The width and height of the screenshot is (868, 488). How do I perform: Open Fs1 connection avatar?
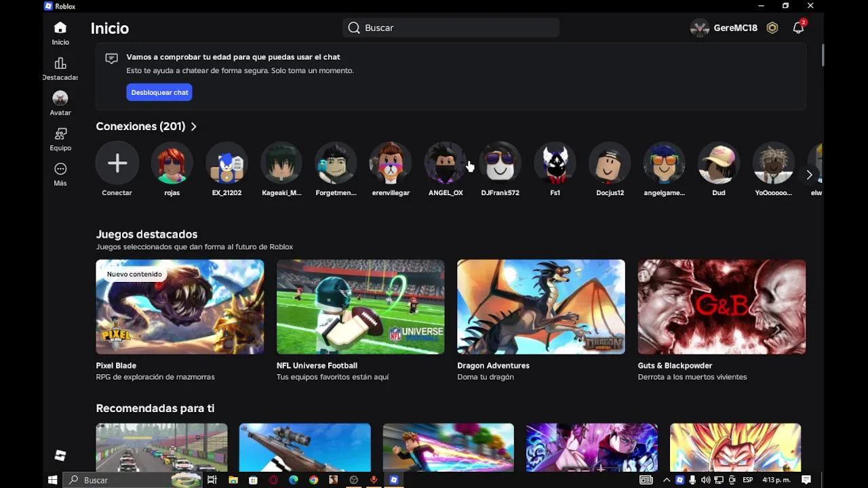pos(555,163)
